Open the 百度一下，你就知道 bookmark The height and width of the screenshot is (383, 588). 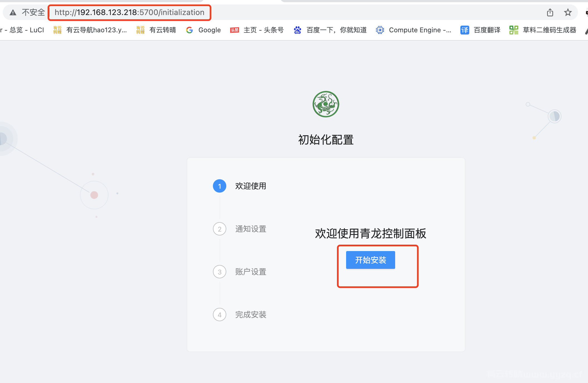(330, 30)
